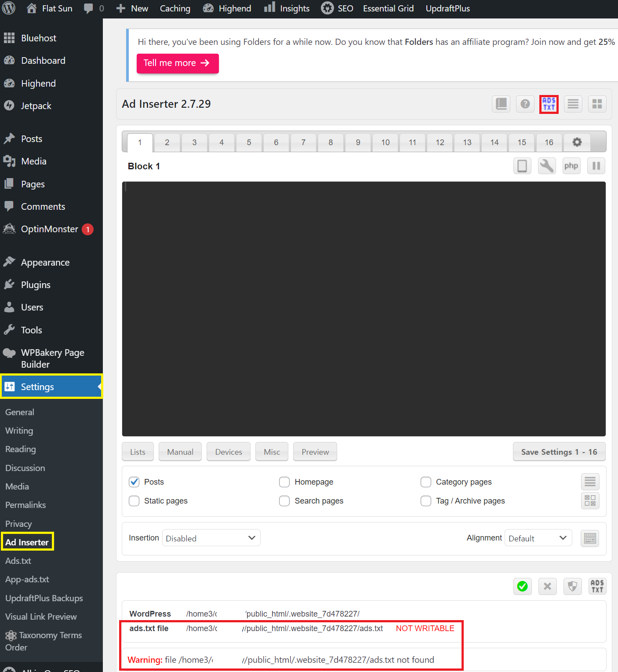Click the gray X cancel icon
Screen dimensions: 618x672
(547, 586)
